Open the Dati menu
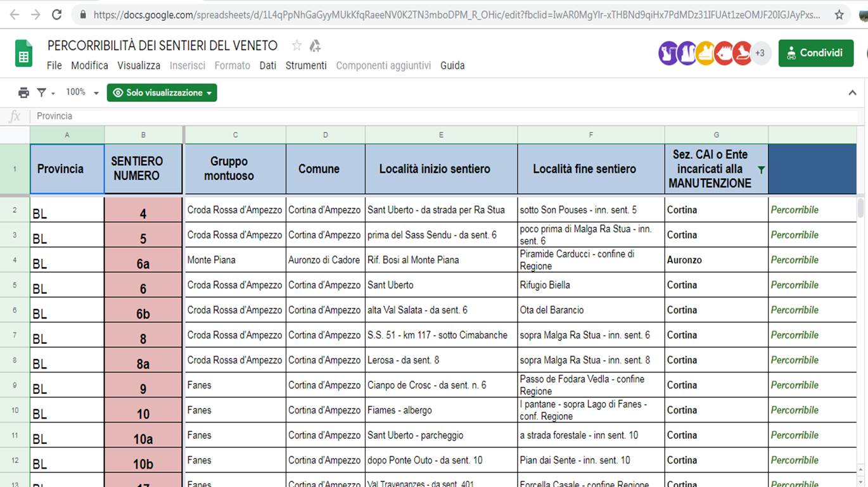868x487 pixels. coord(268,65)
